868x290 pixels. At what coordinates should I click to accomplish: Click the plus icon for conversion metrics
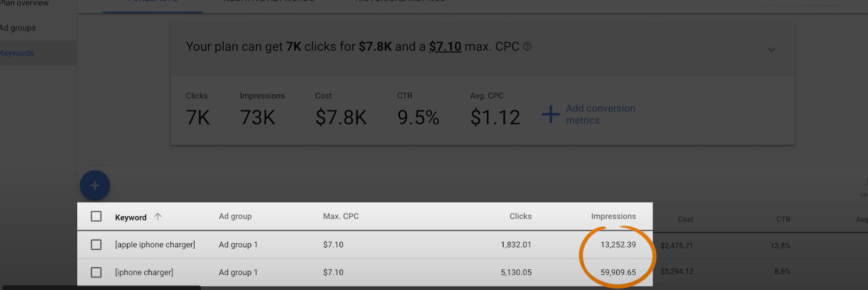click(551, 114)
